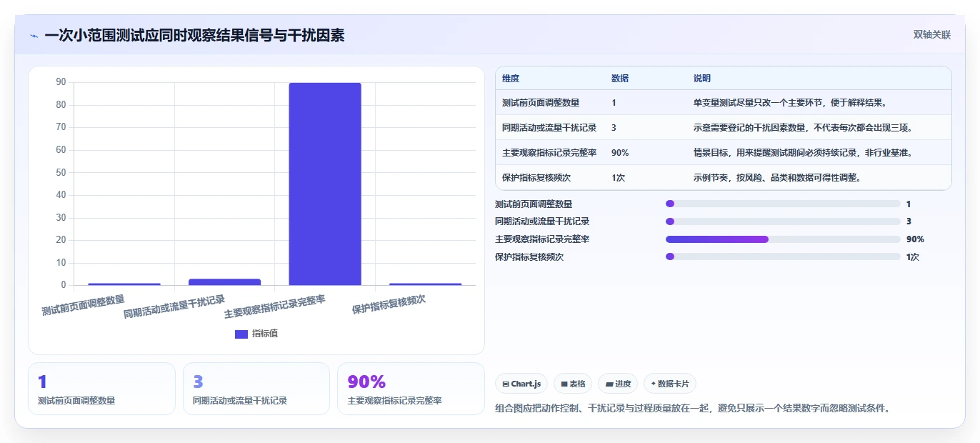Select the Chart.js tag
Screen dimensions: 980x443
tap(521, 384)
